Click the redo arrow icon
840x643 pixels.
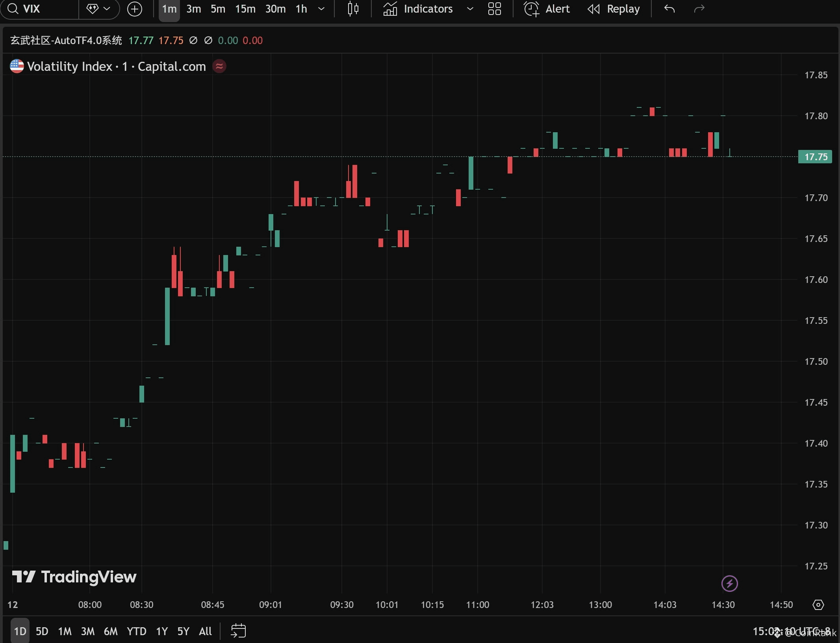click(x=699, y=9)
